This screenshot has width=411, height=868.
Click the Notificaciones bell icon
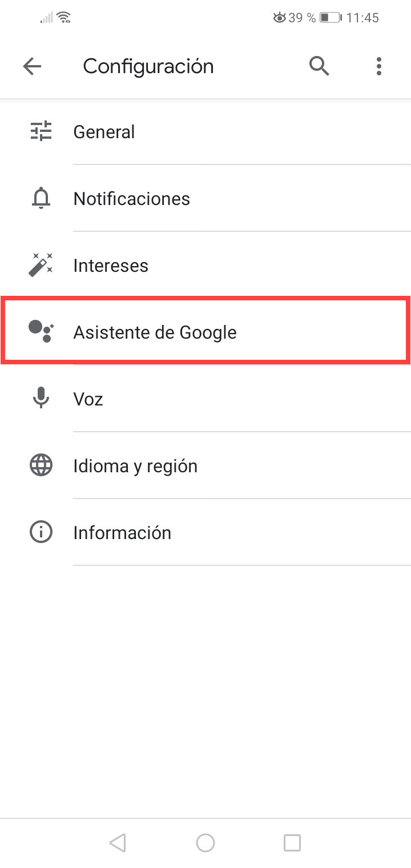(41, 198)
